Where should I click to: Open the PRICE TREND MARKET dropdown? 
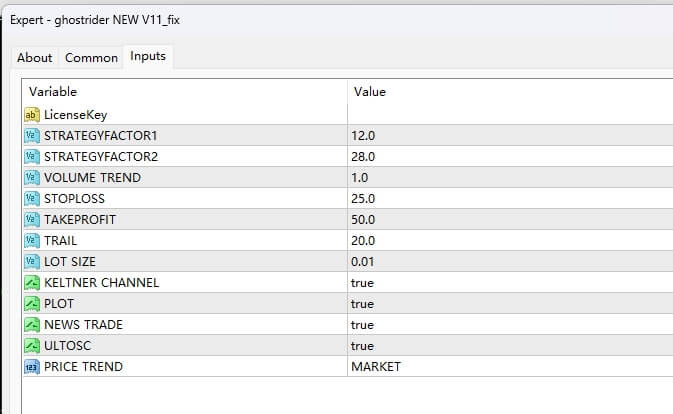pos(376,366)
